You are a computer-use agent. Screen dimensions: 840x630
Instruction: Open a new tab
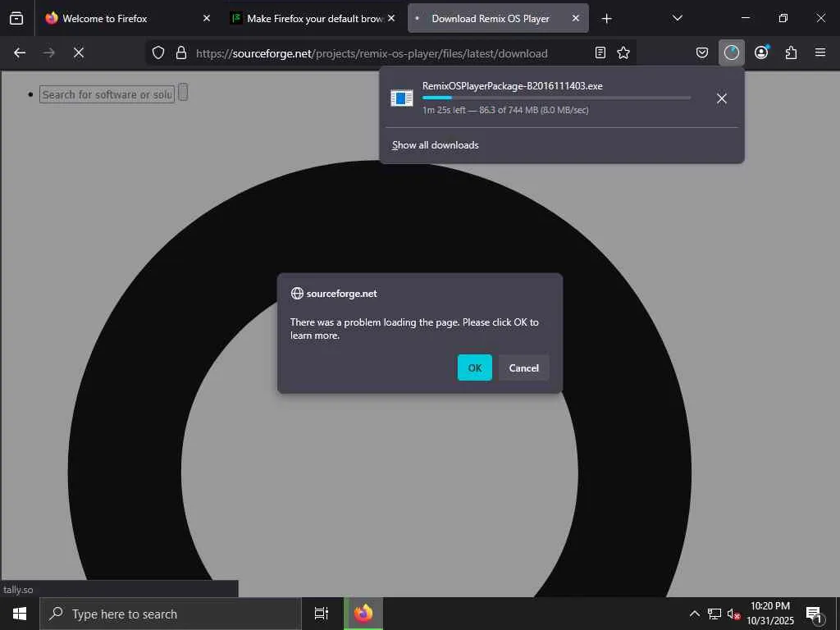(606, 19)
